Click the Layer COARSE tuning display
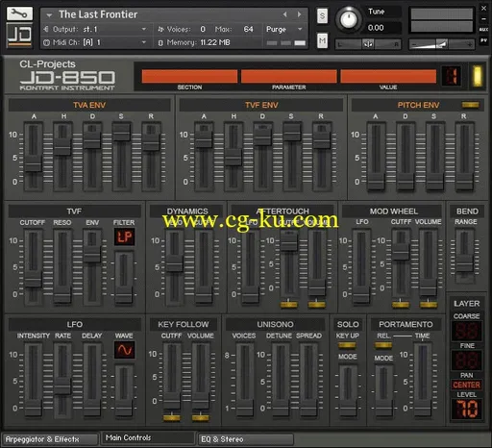 pyautogui.click(x=466, y=331)
